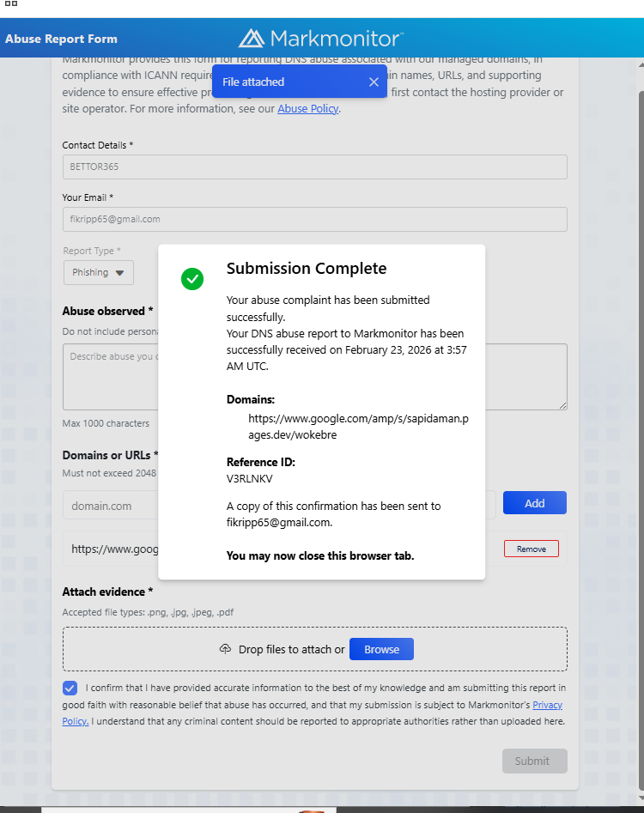Click the window grid icon at top left
This screenshot has height=813, width=644.
11,3
